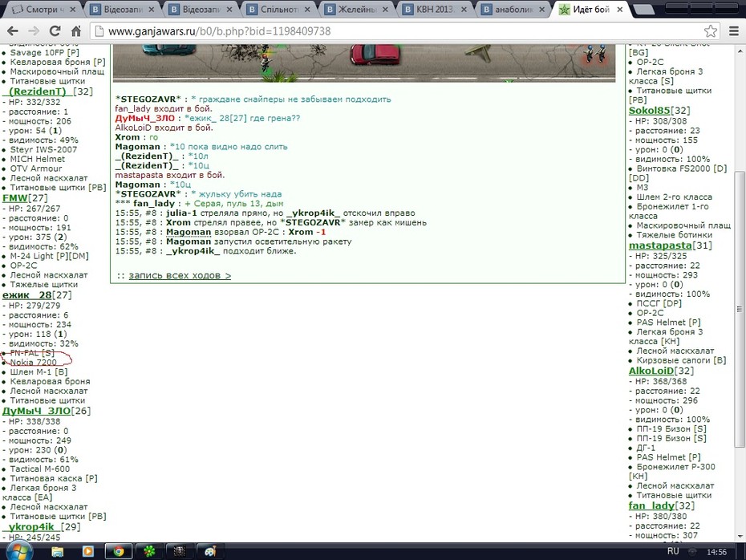The height and width of the screenshot is (560, 746).
Task: Bookmark page with the star icon
Action: [711, 31]
